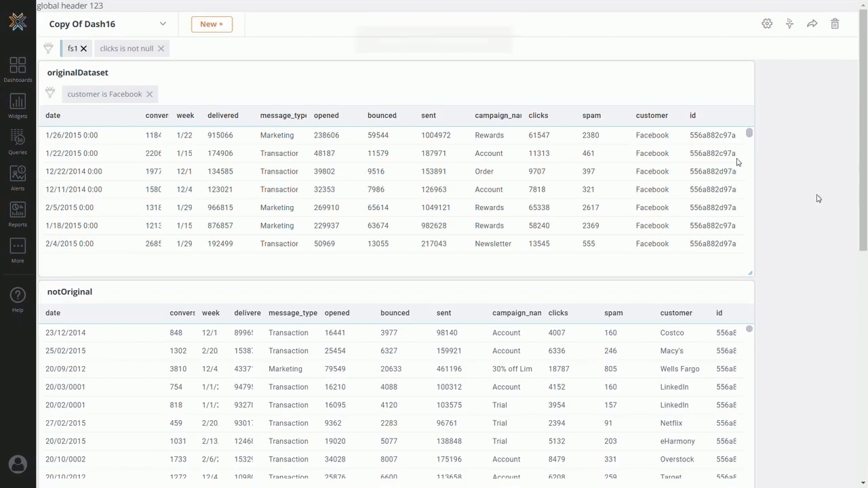Image resolution: width=868 pixels, height=488 pixels.
Task: Click originalDataset widget resize handle
Action: click(x=750, y=272)
